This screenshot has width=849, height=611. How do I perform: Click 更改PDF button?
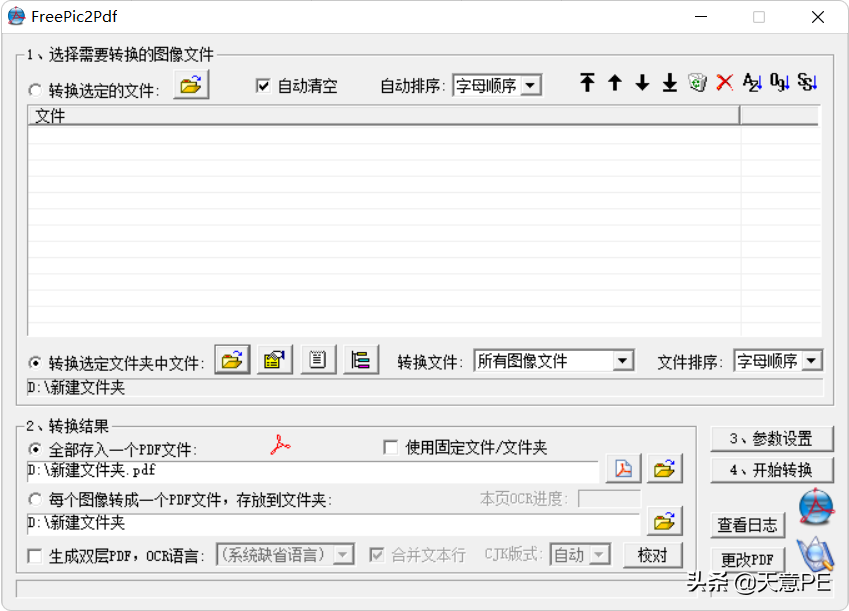[x=747, y=559]
